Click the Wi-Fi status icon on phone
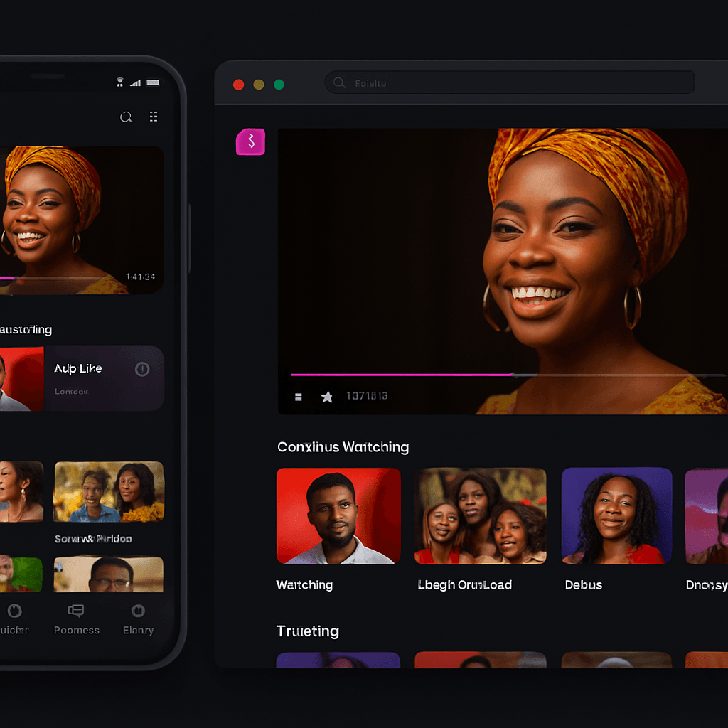This screenshot has height=728, width=728. coord(119,82)
